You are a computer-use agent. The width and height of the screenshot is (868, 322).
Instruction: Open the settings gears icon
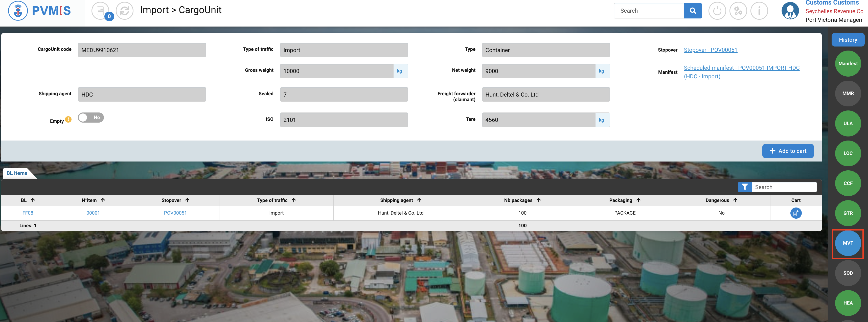tap(738, 11)
